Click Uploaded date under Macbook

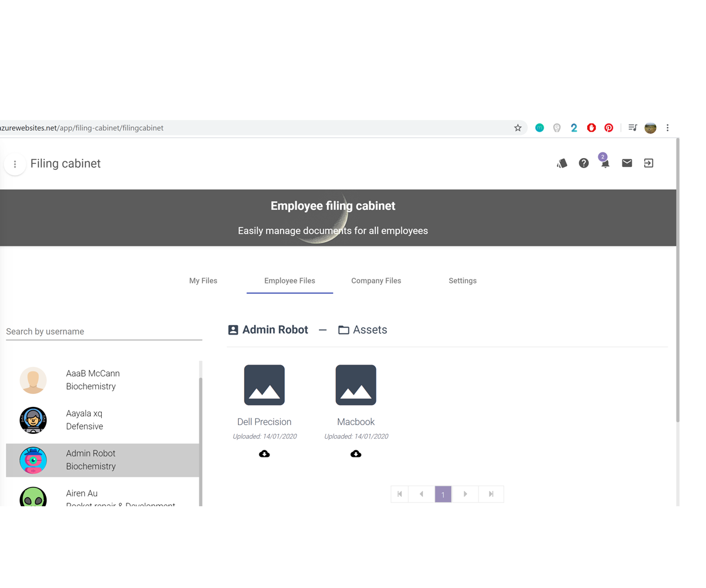click(356, 436)
